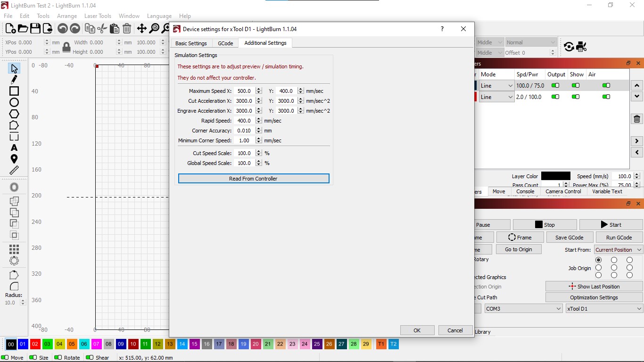Select the Rectangle tool

tap(14, 91)
